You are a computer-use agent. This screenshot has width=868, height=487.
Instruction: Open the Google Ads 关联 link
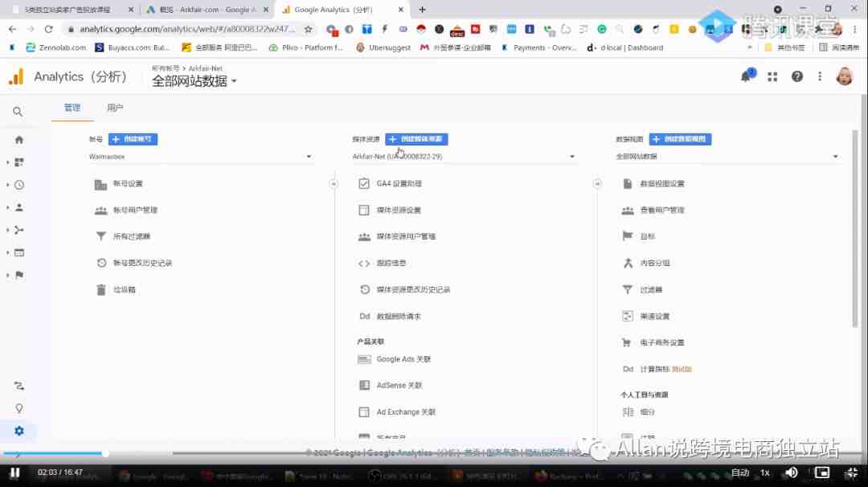pyautogui.click(x=403, y=359)
